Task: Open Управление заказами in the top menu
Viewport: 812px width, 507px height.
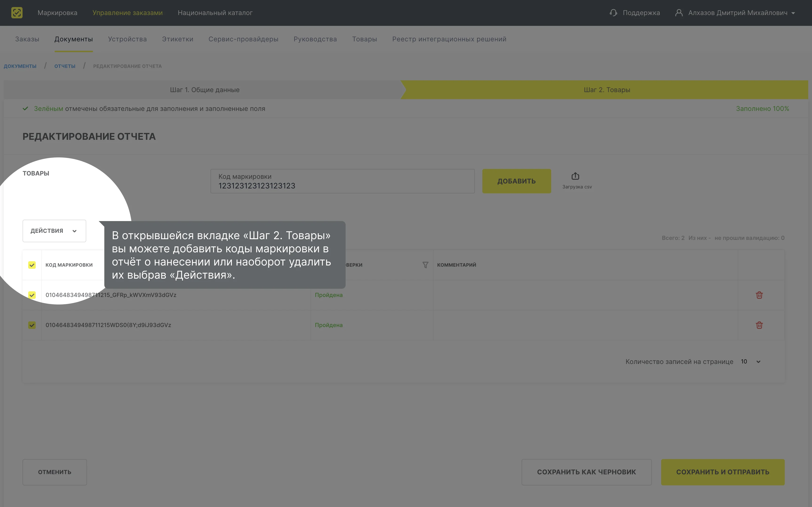Action: (127, 13)
